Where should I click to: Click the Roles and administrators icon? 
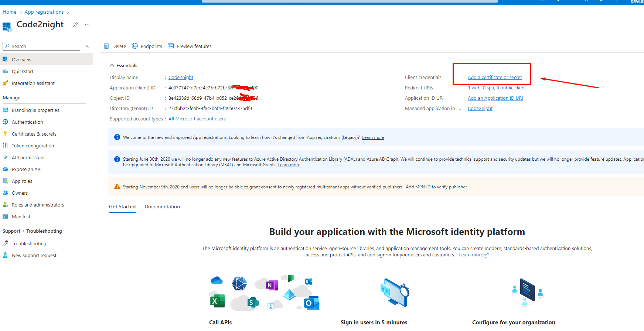(5, 205)
